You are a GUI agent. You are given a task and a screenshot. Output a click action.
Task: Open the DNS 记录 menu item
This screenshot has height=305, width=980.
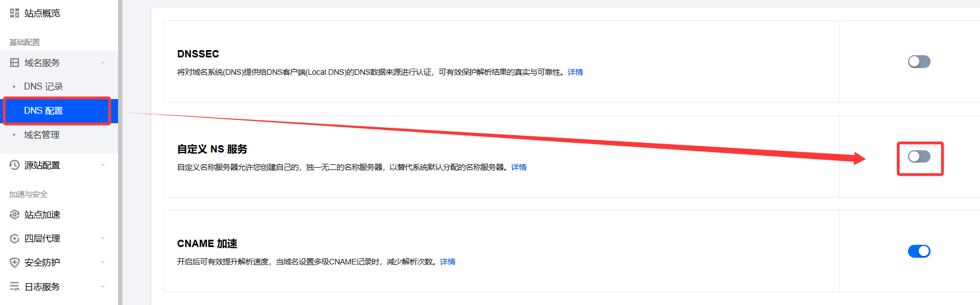43,86
